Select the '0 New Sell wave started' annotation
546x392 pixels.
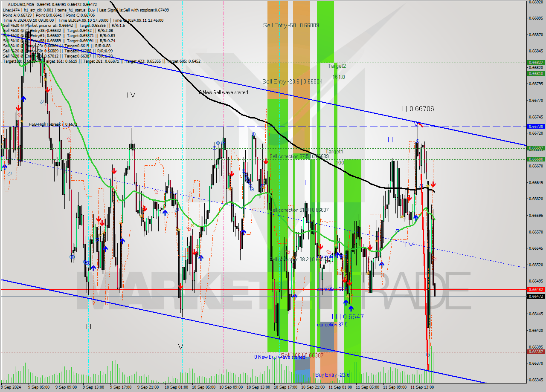224,92
